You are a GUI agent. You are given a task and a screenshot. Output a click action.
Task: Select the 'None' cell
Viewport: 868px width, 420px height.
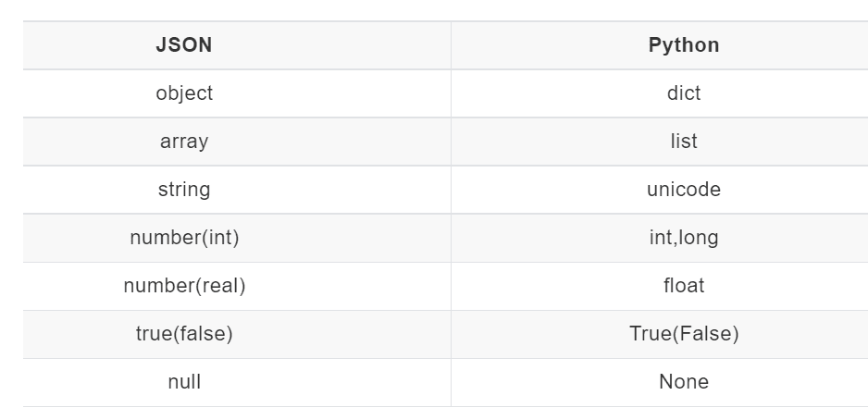click(684, 382)
